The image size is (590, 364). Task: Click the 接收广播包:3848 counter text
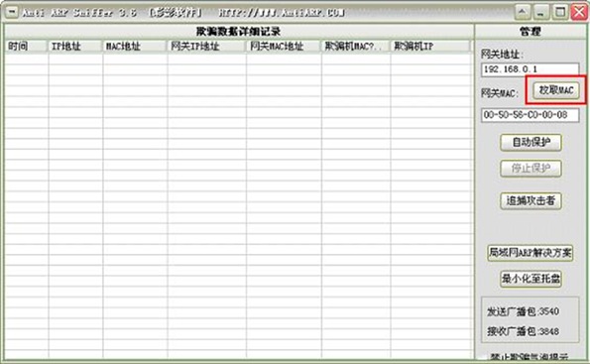pos(523,331)
